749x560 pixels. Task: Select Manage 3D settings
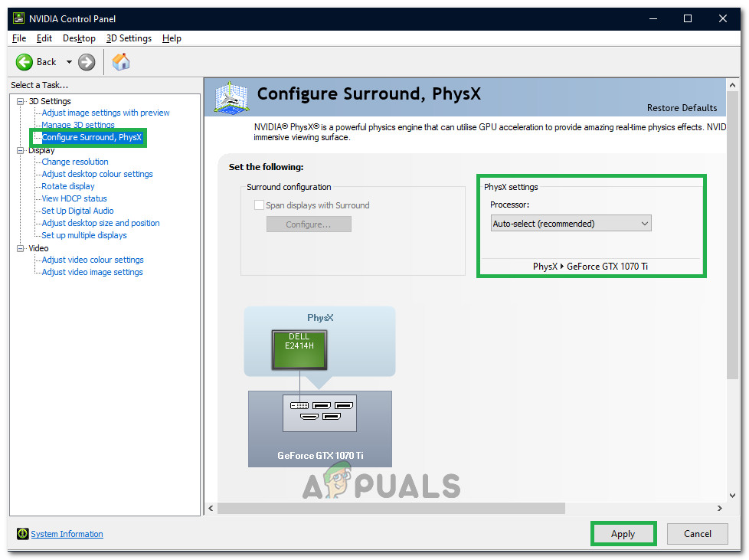click(x=78, y=125)
